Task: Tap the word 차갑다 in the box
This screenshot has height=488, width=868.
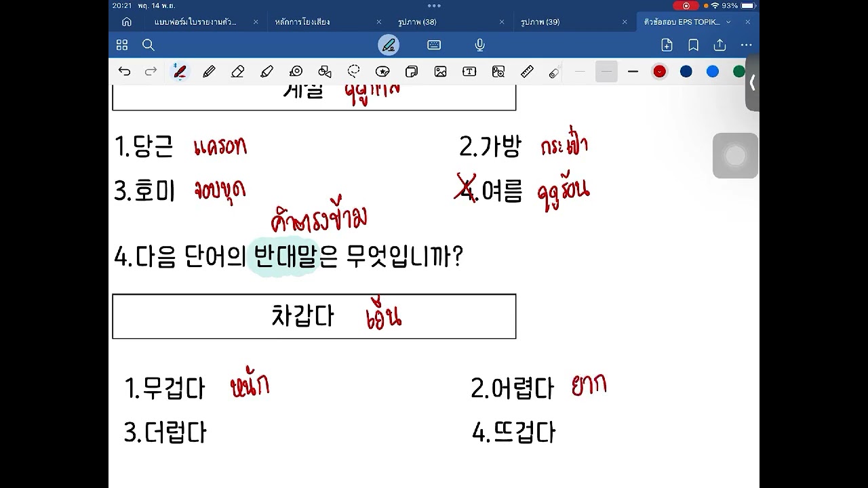Action: pos(302,317)
